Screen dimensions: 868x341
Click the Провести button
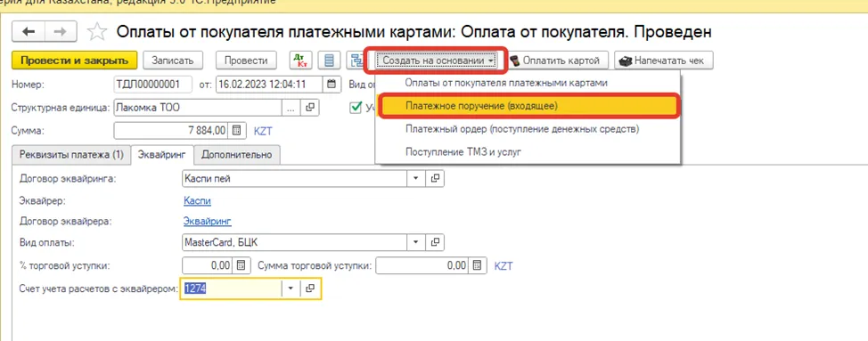[246, 61]
